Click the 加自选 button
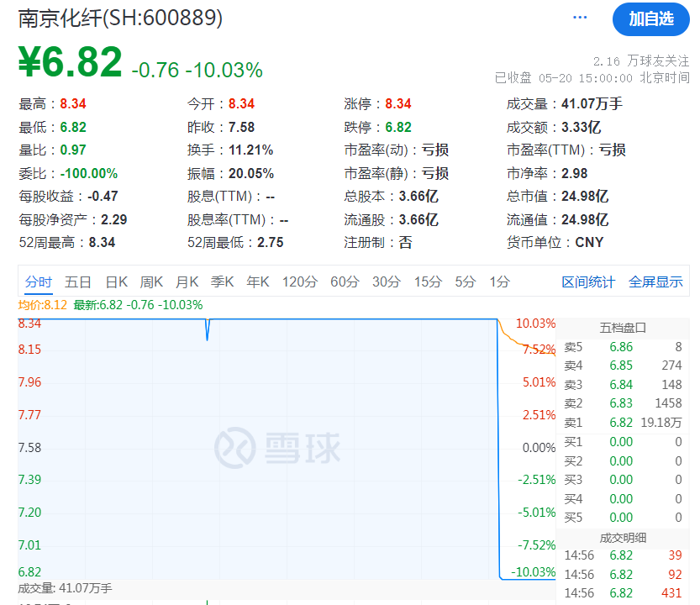This screenshot has height=605, width=700. 651,19
